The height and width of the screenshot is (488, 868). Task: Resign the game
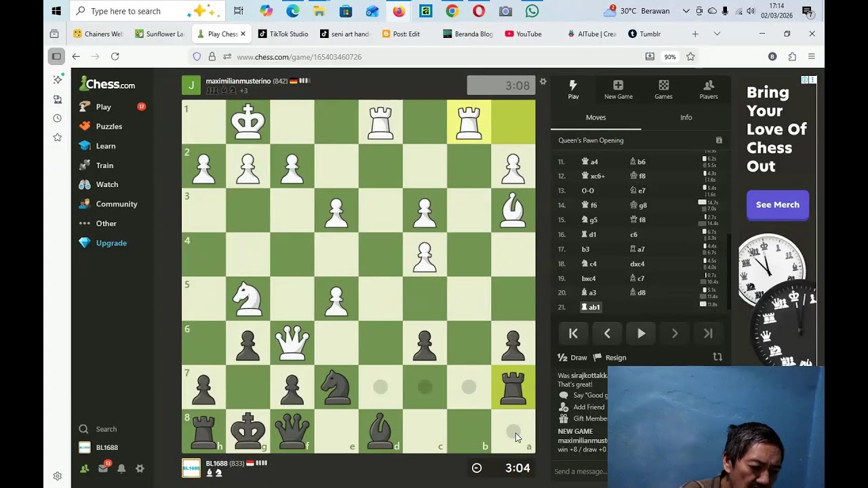pos(610,357)
